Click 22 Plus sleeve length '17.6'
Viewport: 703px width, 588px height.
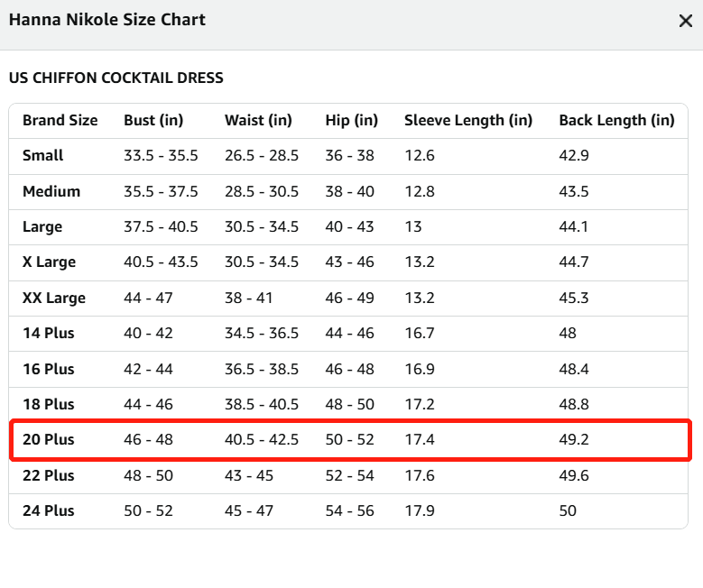pos(420,475)
